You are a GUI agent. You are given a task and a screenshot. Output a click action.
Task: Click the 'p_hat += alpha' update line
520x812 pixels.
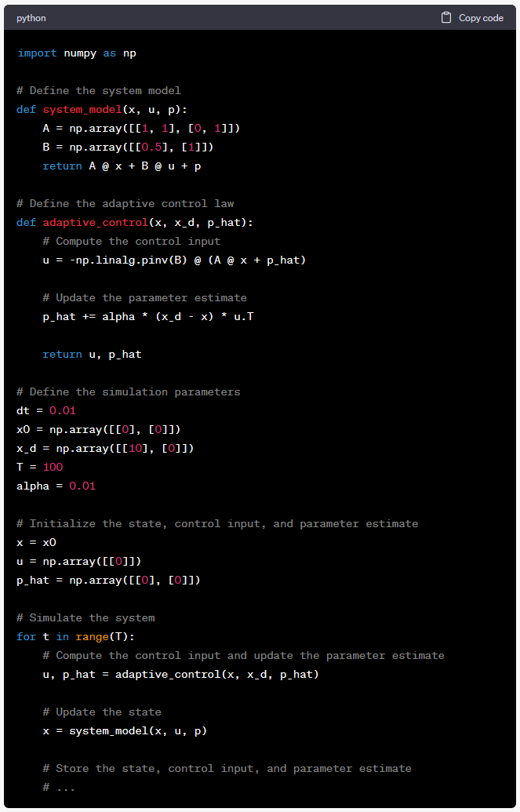point(147,316)
